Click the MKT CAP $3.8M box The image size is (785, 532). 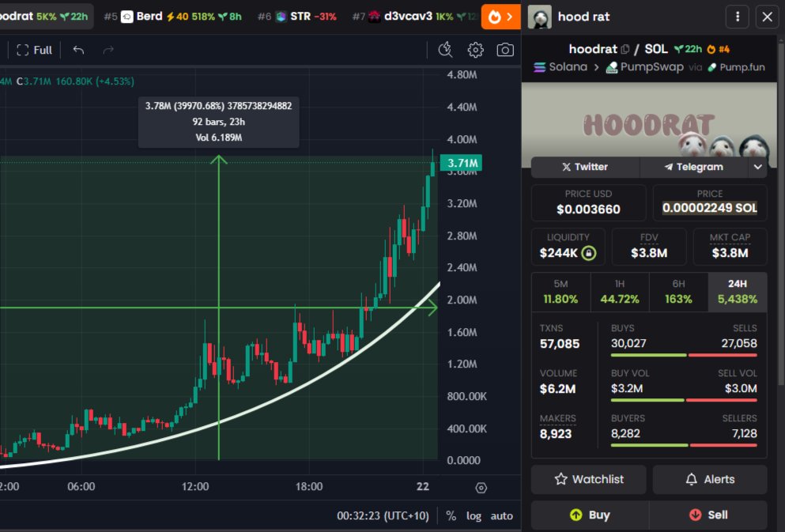coord(730,247)
